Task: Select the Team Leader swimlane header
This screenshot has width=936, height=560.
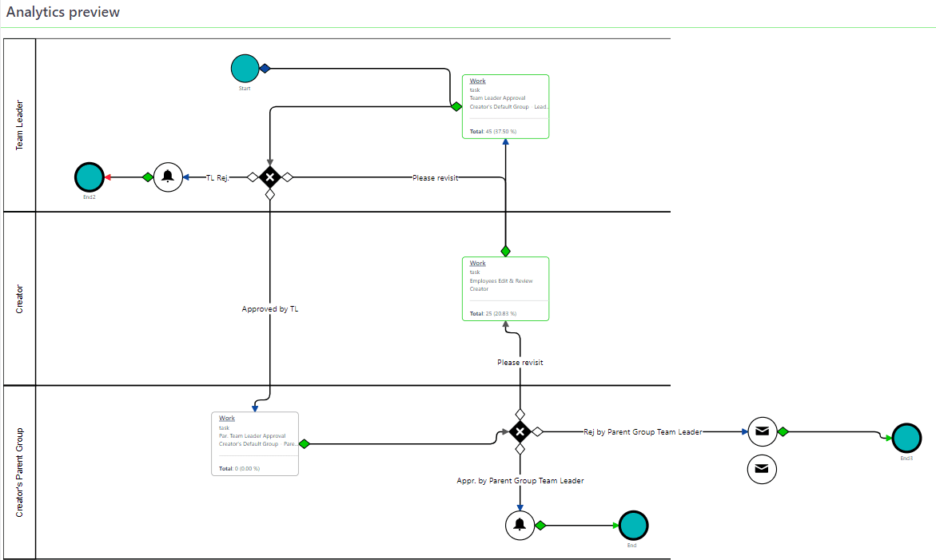Action: (x=20, y=125)
